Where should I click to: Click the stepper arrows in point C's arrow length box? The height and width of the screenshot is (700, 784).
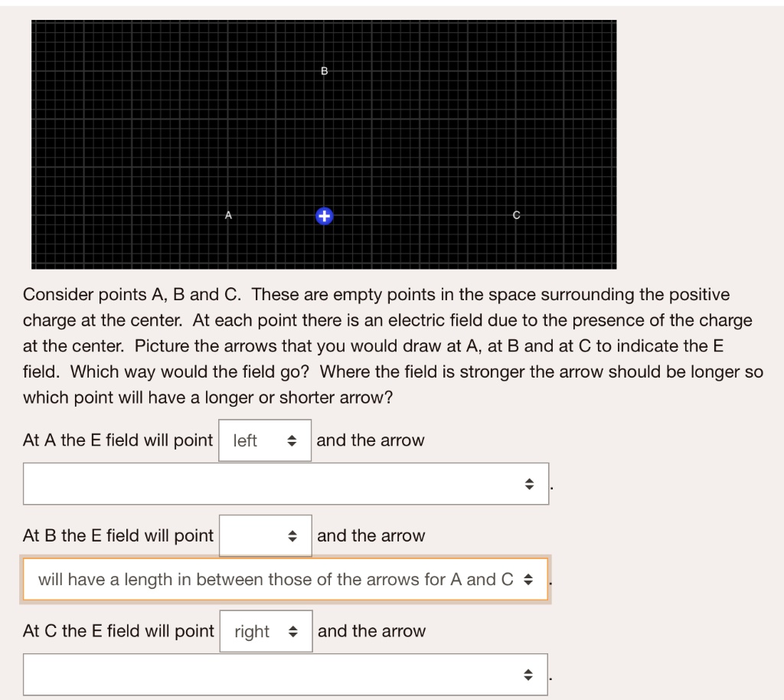tap(530, 674)
